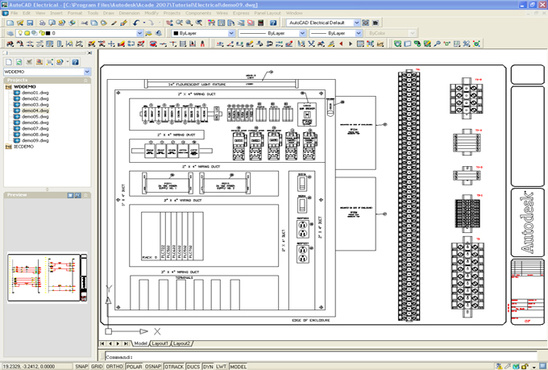548x370 pixels.
Task: Click the New drawing icon in standard toolbar
Action: (x=10, y=23)
